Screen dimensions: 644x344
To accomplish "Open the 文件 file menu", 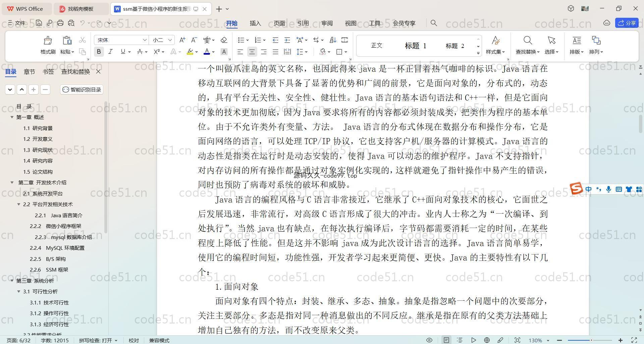I will point(17,23).
